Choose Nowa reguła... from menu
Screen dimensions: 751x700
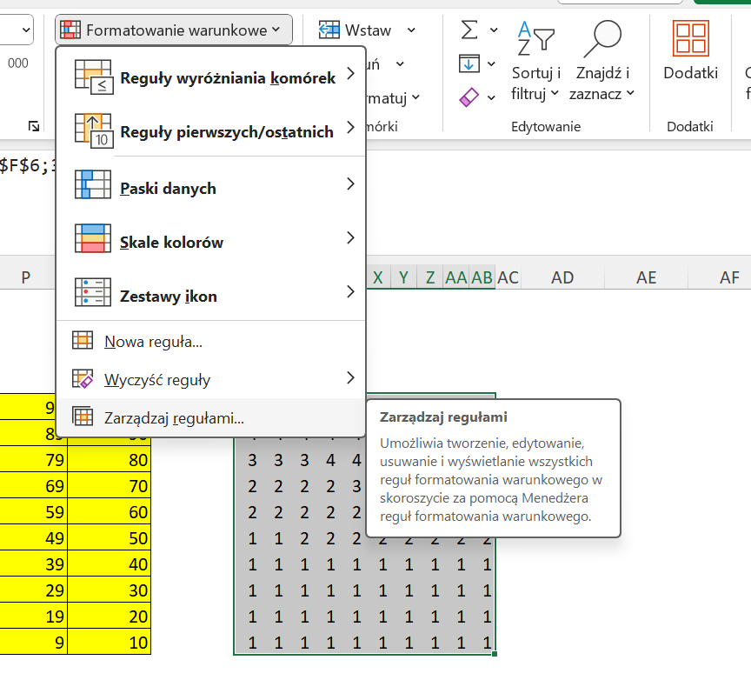[x=153, y=342]
